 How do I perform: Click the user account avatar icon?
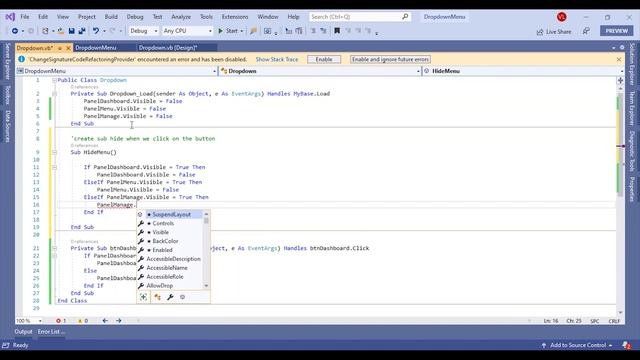pyautogui.click(x=562, y=17)
